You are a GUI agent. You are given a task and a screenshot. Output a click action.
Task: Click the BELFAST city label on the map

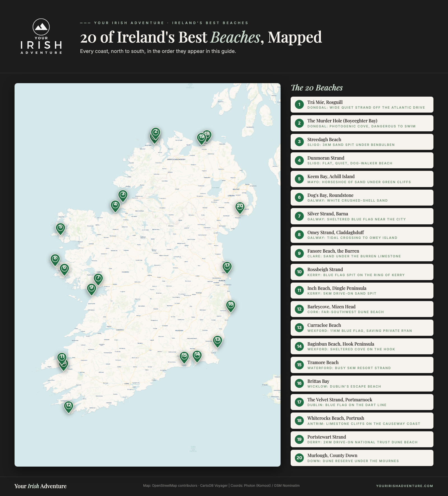click(x=236, y=189)
